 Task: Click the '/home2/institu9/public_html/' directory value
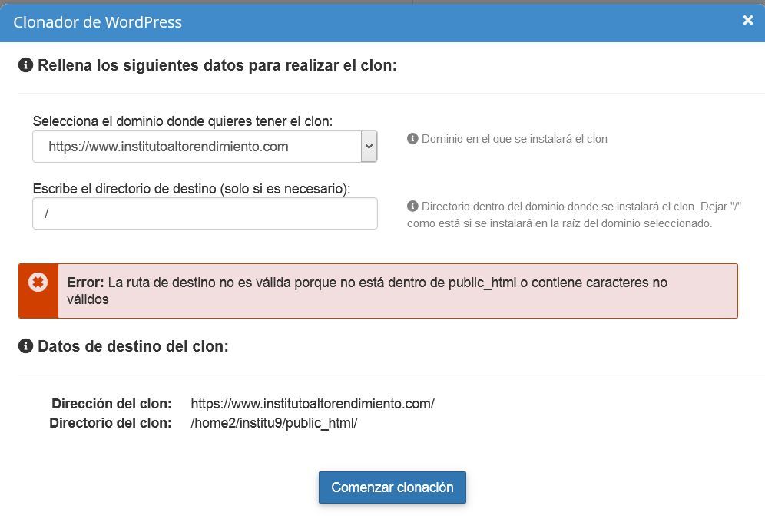[273, 423]
